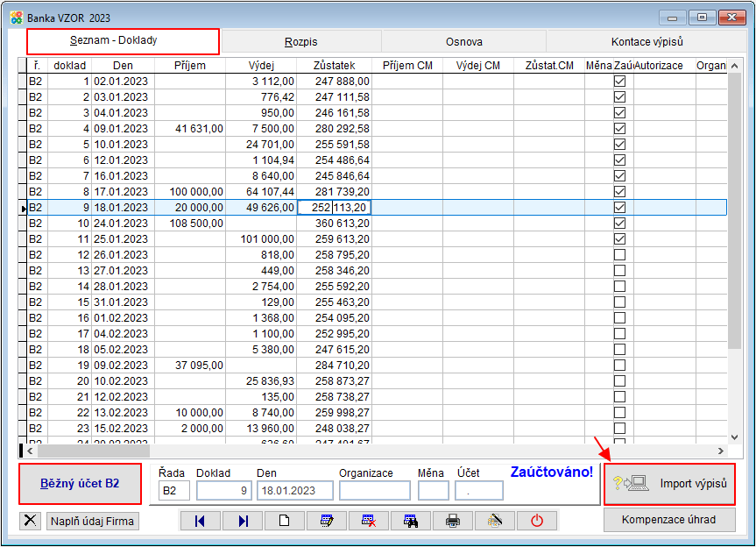
Task: Open Kompenzace úhrad
Action: click(x=669, y=520)
